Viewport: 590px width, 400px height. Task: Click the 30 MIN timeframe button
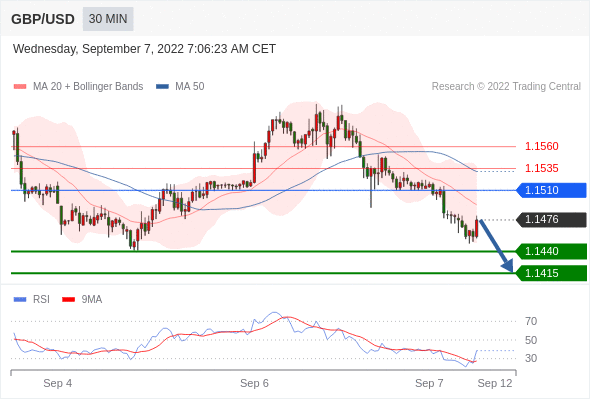pyautogui.click(x=108, y=19)
